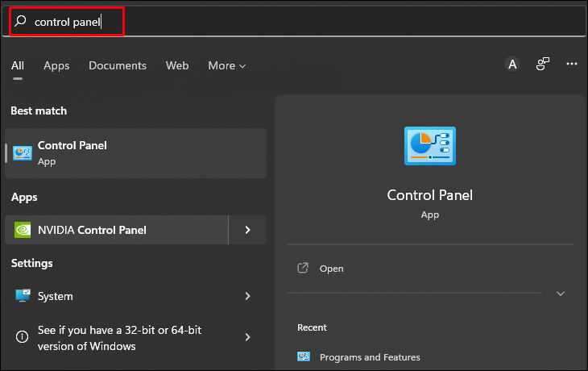
Task: Click the Control Panel icon in Best match
Action: [23, 153]
